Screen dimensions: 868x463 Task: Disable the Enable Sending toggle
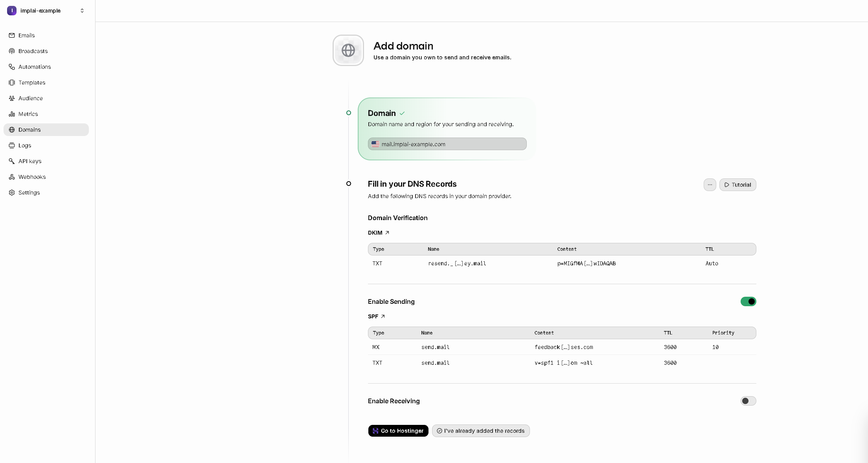[x=748, y=301]
